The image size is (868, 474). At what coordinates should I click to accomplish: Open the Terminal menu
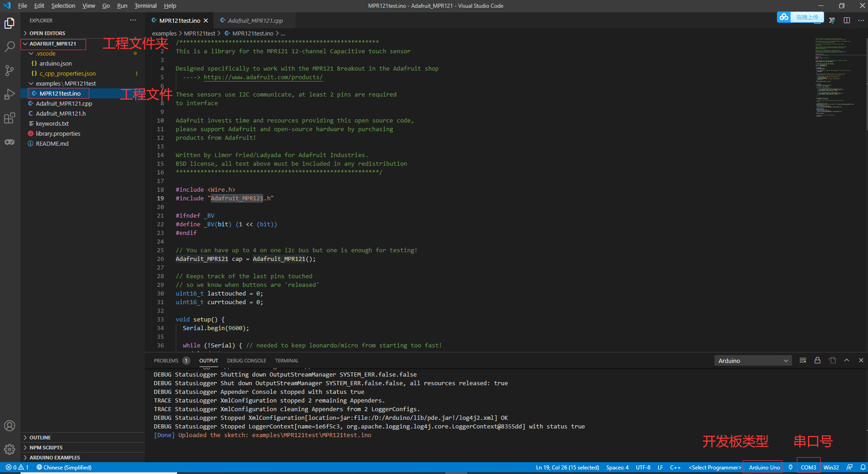point(145,5)
